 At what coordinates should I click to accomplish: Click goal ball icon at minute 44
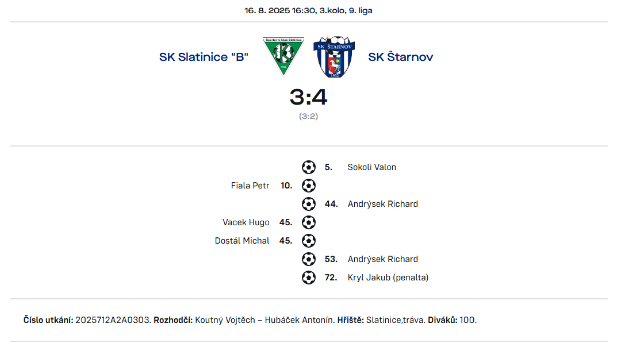click(308, 204)
